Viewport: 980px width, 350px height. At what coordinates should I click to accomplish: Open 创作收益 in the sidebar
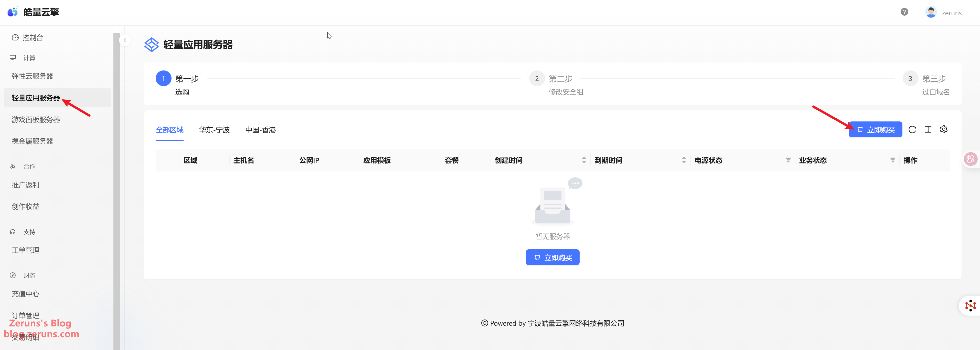(x=57, y=206)
